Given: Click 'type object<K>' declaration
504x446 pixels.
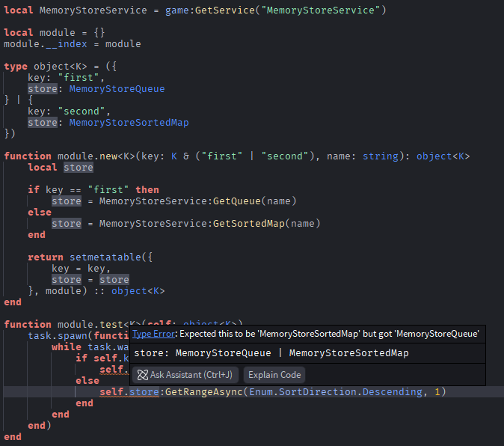Looking at the screenshot, I should 46,67.
